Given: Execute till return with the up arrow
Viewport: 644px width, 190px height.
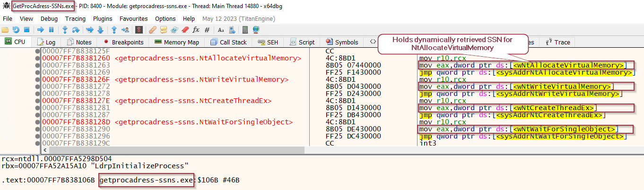Looking at the screenshot, I should (114, 29).
